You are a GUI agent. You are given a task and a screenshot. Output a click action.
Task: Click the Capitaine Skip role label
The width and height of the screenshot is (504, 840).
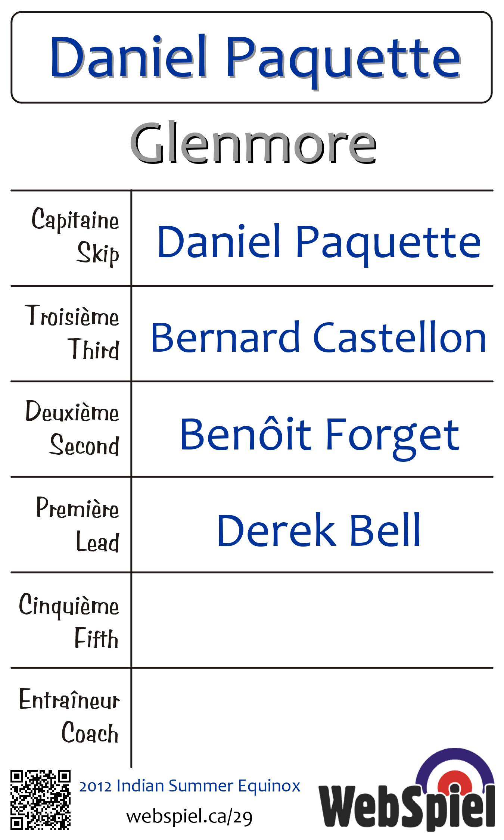click(75, 237)
